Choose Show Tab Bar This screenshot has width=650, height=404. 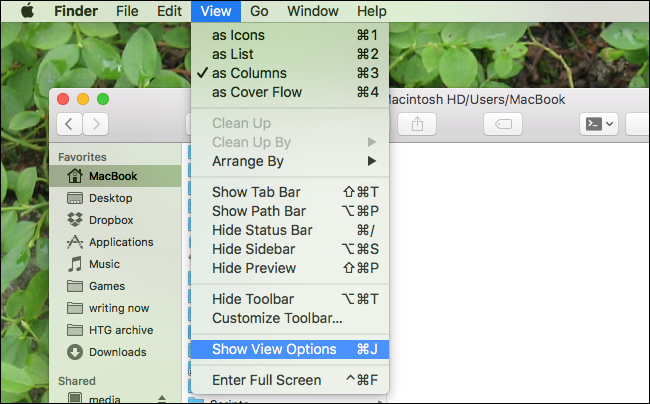290,192
